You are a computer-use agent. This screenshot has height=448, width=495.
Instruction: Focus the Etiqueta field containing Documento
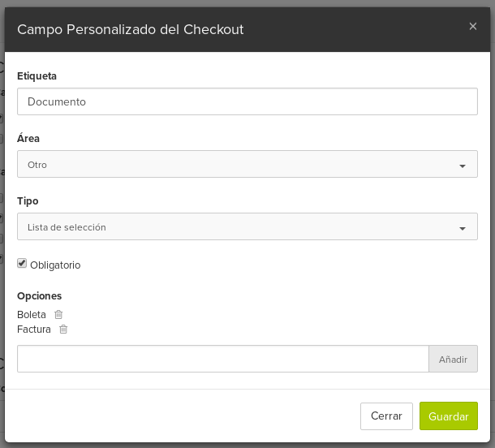click(x=247, y=101)
